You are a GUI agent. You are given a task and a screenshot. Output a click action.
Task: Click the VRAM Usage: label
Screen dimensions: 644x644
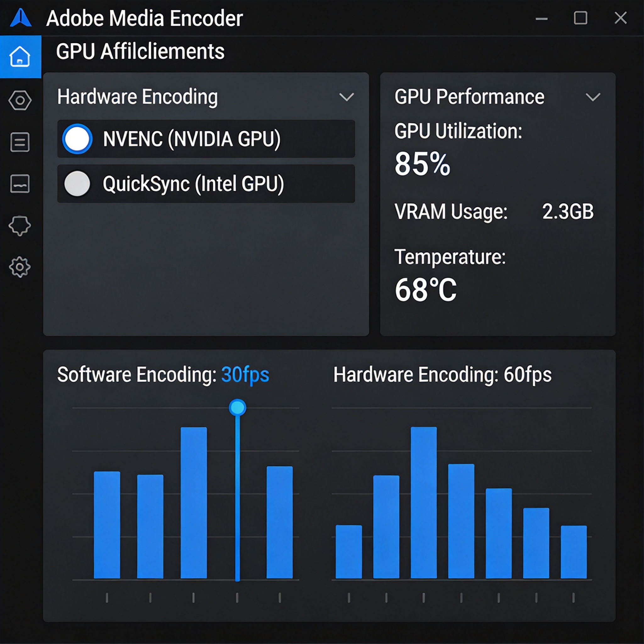point(451,212)
